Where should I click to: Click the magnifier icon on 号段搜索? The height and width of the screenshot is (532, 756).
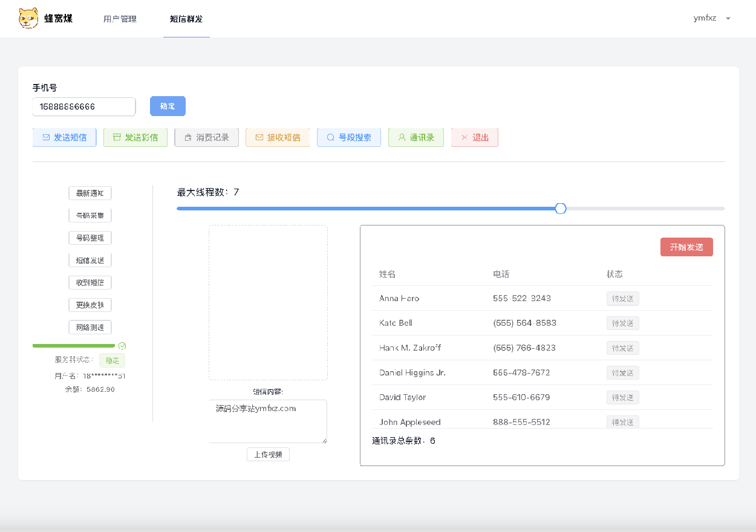(x=331, y=138)
